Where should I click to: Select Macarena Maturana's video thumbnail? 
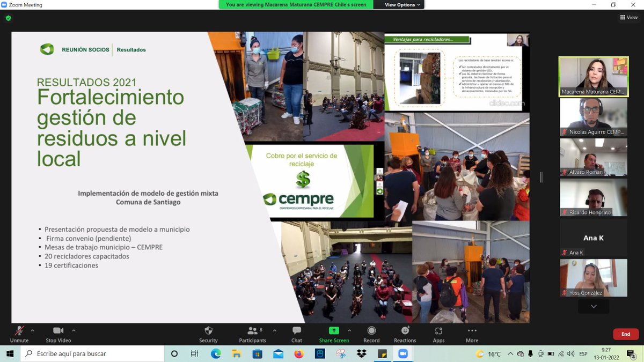point(594,77)
